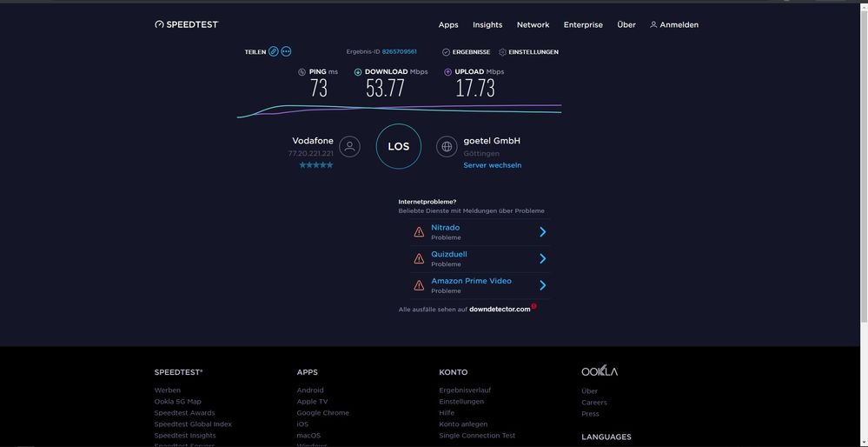This screenshot has width=868, height=447.
Task: Click the TEILEN share label
Action: pyautogui.click(x=255, y=52)
